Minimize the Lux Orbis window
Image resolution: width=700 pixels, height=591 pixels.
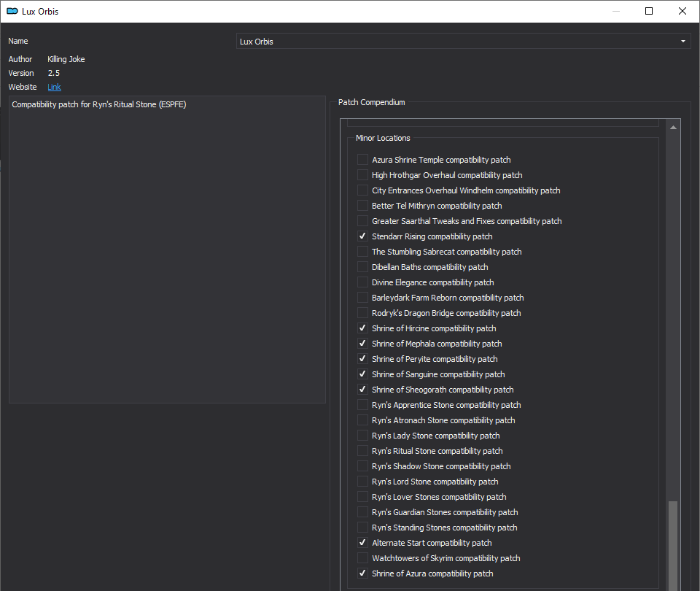coord(616,11)
